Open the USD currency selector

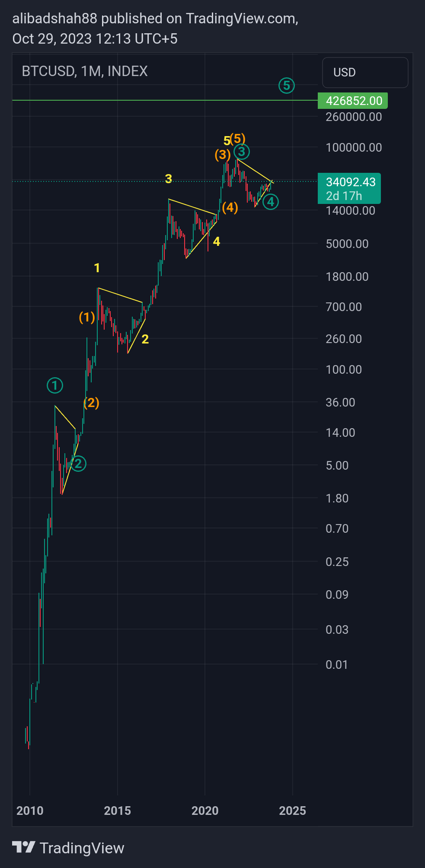click(365, 72)
